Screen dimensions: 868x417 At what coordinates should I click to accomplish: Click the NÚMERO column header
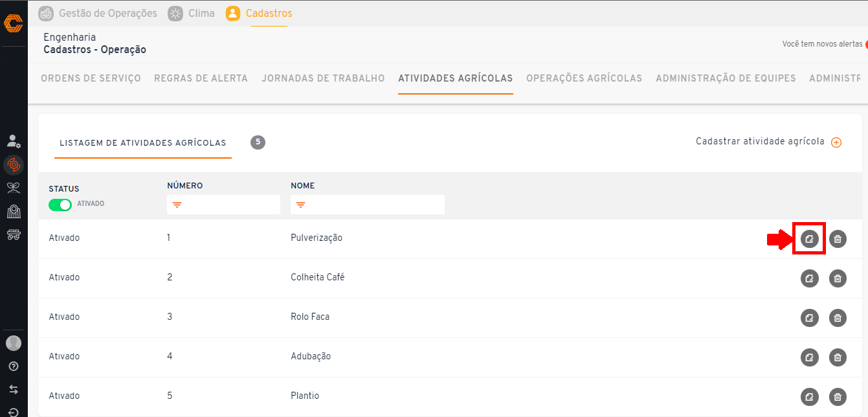point(185,186)
